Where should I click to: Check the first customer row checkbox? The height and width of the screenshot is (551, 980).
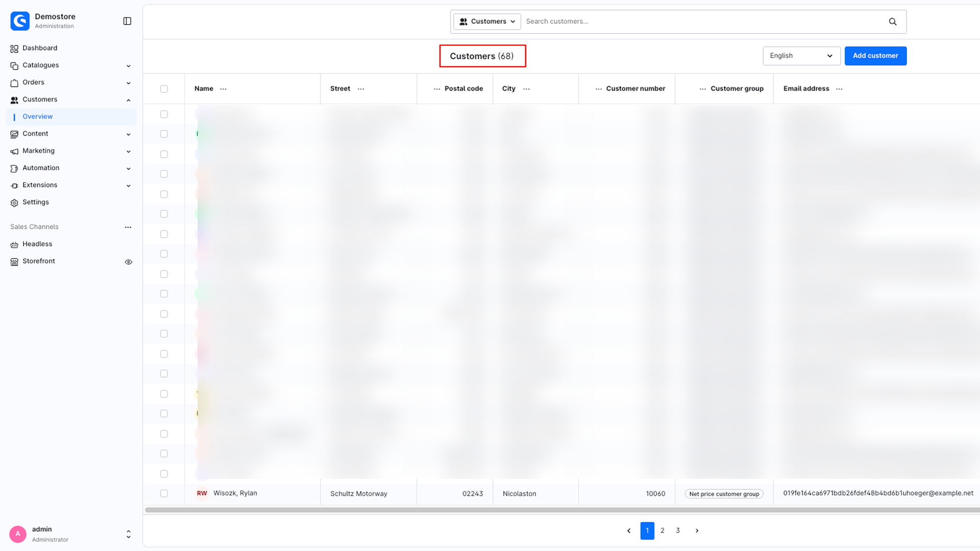point(164,114)
